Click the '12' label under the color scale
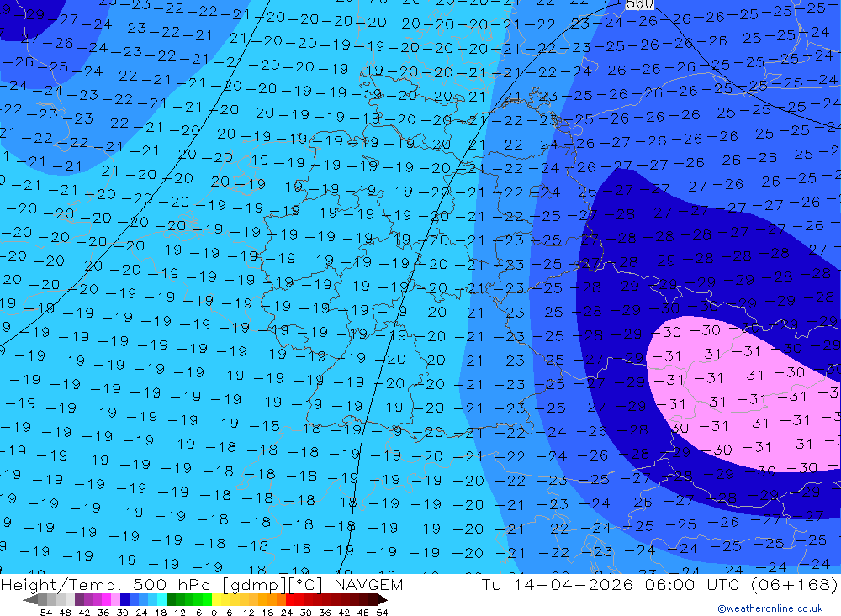Viewport: 841px width, 616px height. click(249, 613)
